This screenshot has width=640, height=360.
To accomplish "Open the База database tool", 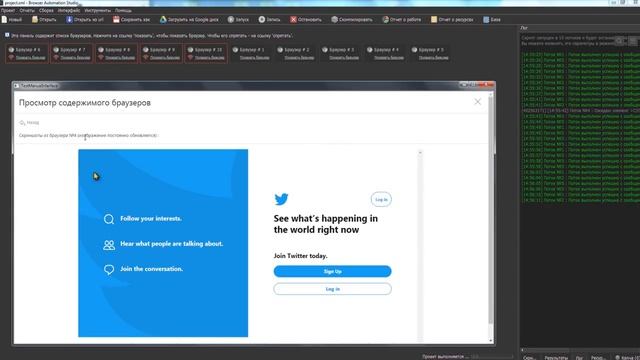I will [492, 19].
